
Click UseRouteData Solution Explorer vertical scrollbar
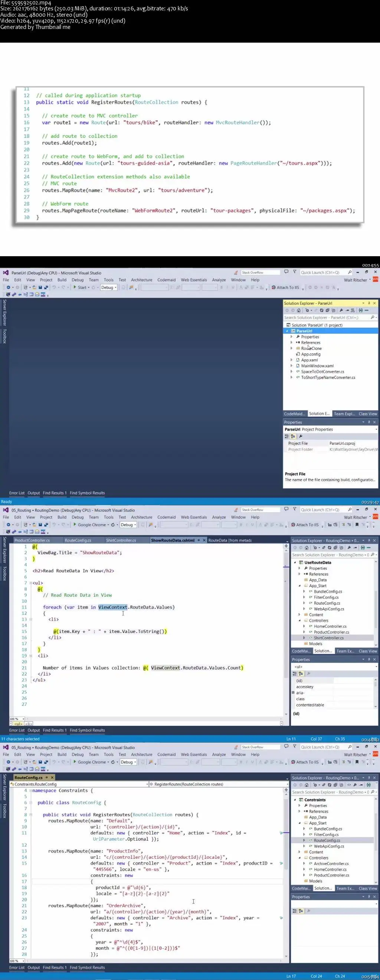[376, 603]
